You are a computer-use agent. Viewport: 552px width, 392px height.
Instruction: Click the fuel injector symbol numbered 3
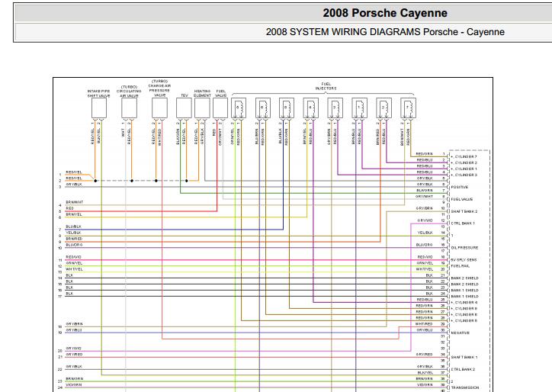coord(335,108)
